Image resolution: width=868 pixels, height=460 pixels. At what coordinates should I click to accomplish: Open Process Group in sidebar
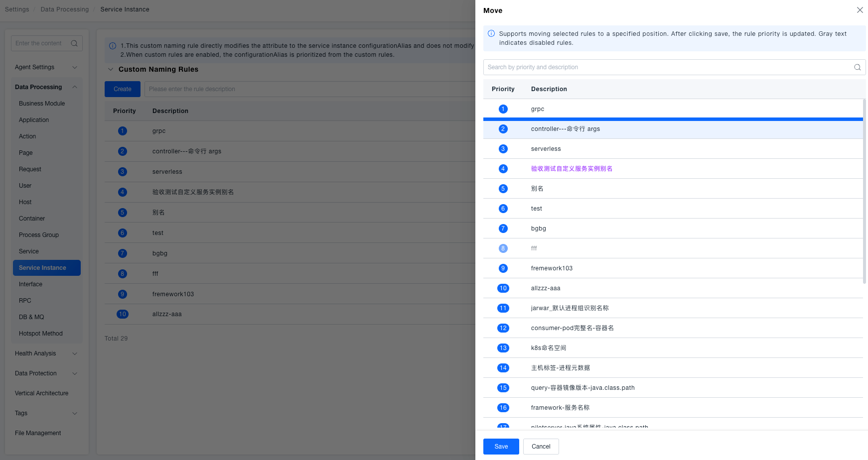39,235
